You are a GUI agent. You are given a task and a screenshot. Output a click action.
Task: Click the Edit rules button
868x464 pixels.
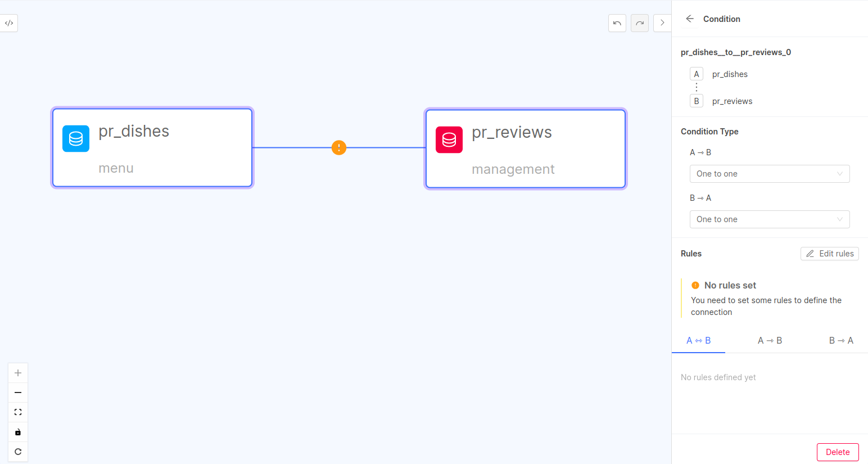click(829, 254)
